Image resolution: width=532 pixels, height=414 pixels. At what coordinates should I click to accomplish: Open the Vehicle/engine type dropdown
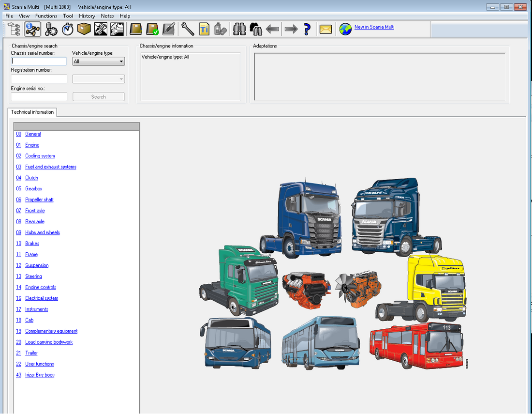[x=98, y=61]
